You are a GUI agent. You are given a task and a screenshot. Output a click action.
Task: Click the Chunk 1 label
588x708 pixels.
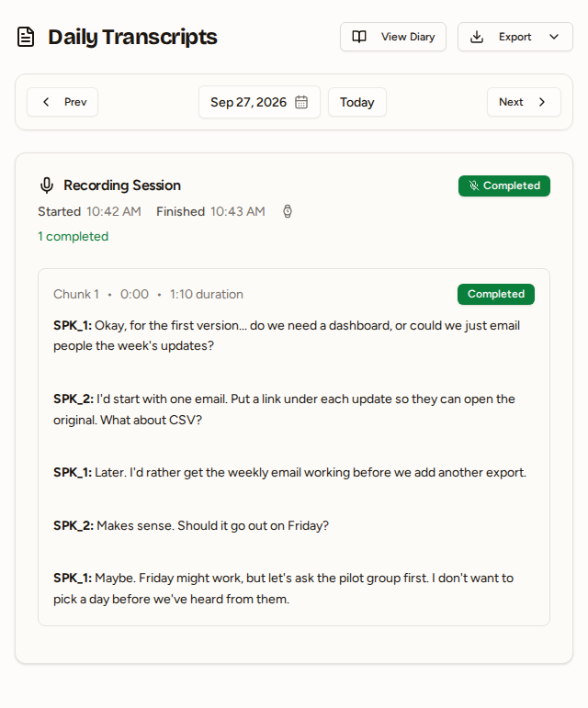pyautogui.click(x=76, y=294)
